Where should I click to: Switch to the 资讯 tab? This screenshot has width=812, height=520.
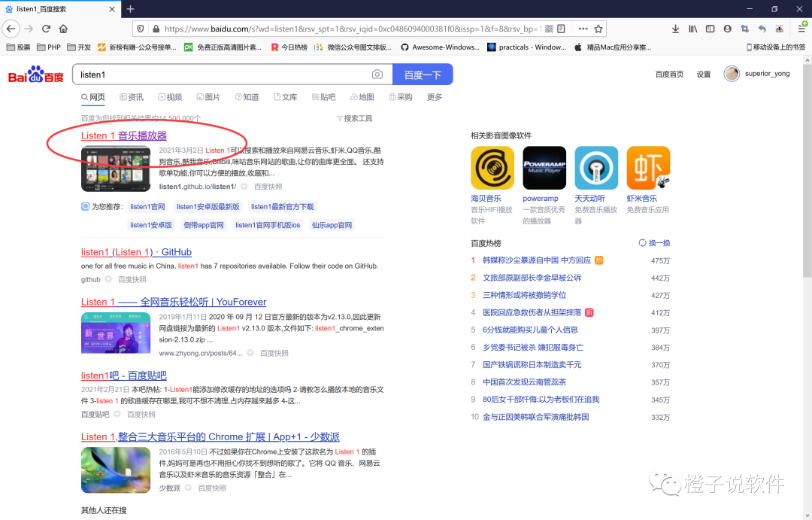(x=132, y=97)
